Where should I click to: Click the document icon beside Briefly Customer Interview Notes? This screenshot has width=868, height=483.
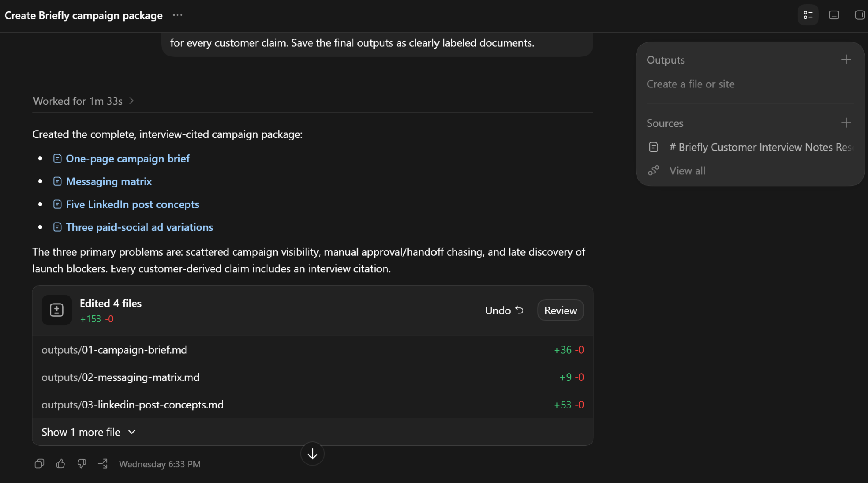click(x=654, y=147)
